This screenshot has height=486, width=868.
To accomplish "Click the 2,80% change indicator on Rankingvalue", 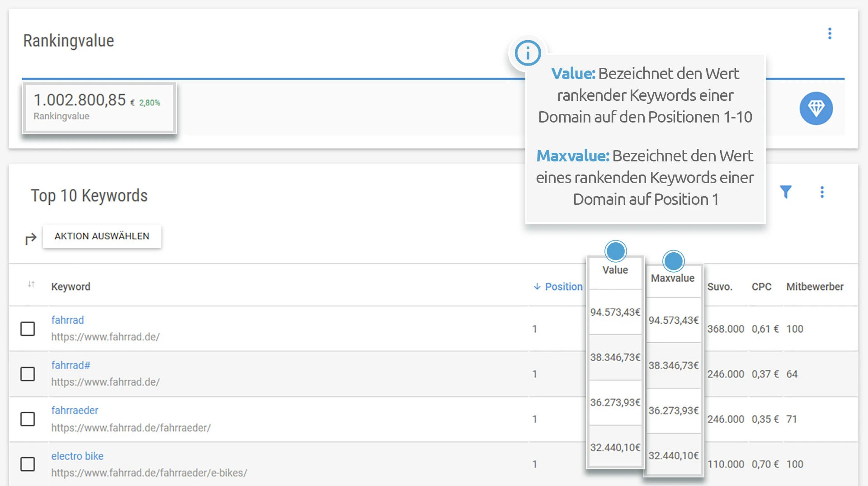I will (x=149, y=103).
